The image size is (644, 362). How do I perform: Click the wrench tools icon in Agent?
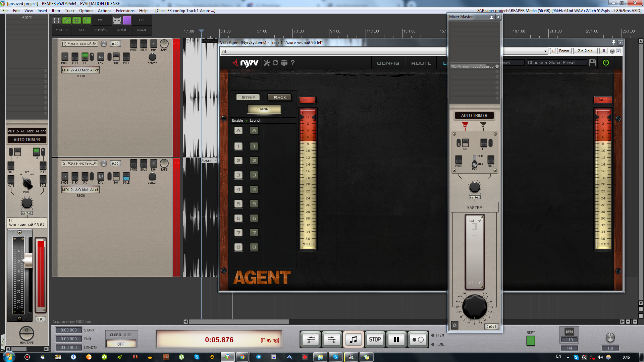267,63
